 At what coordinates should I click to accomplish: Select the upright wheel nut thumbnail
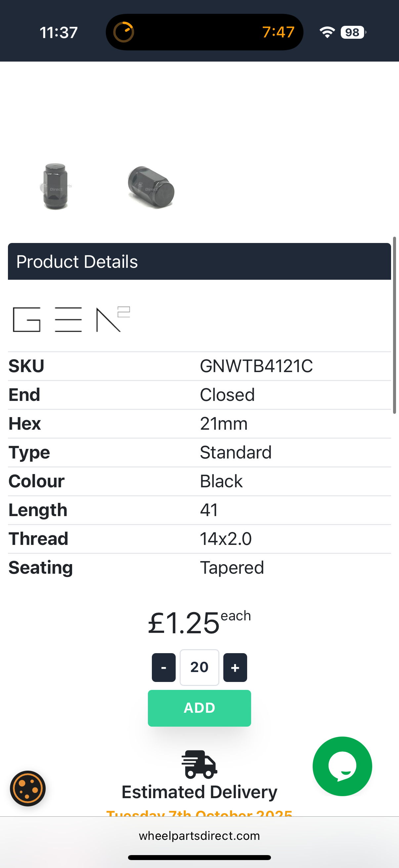point(56,186)
